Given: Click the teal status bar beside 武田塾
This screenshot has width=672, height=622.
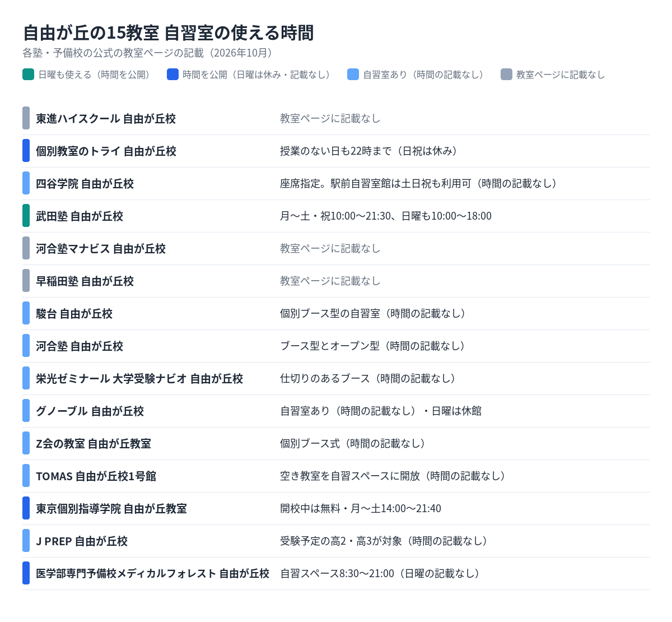Looking at the screenshot, I should pos(26,216).
